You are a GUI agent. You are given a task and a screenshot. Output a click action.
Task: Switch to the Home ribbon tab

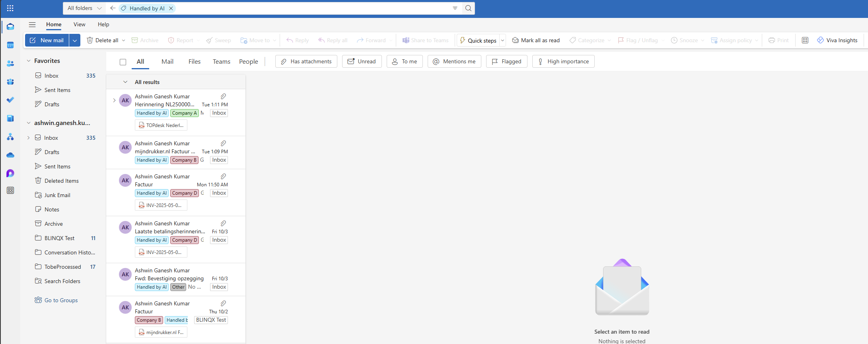click(54, 24)
